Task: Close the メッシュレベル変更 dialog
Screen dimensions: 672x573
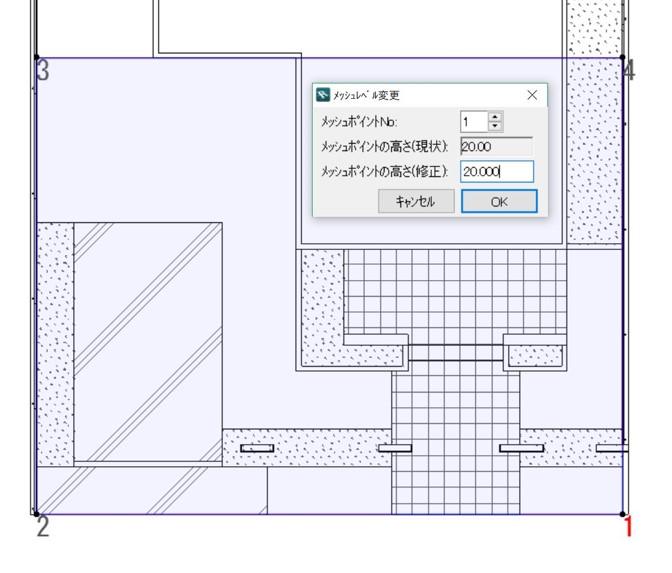Action: (532, 95)
